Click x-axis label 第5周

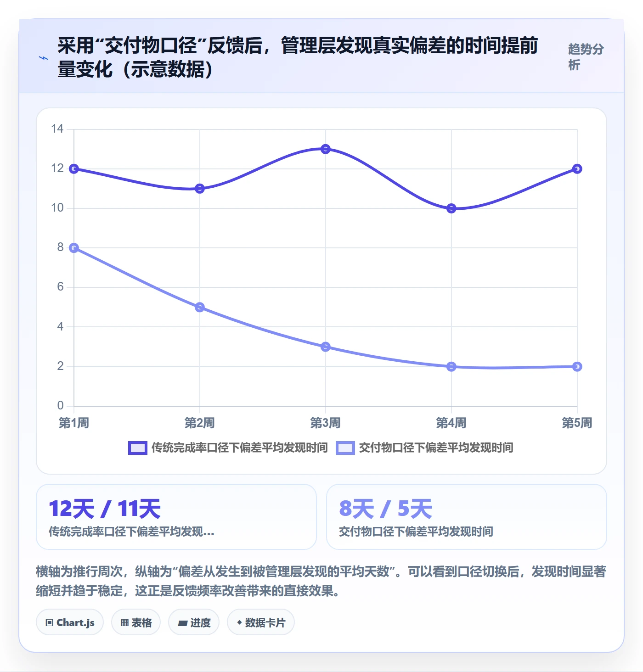[x=577, y=423]
